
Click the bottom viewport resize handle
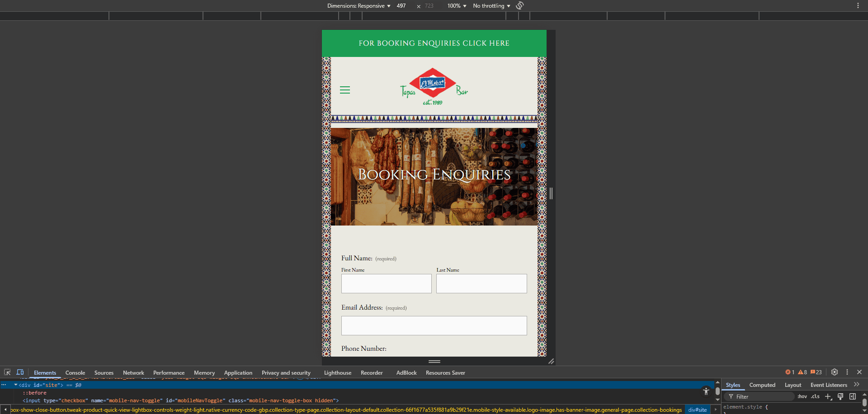(x=434, y=361)
